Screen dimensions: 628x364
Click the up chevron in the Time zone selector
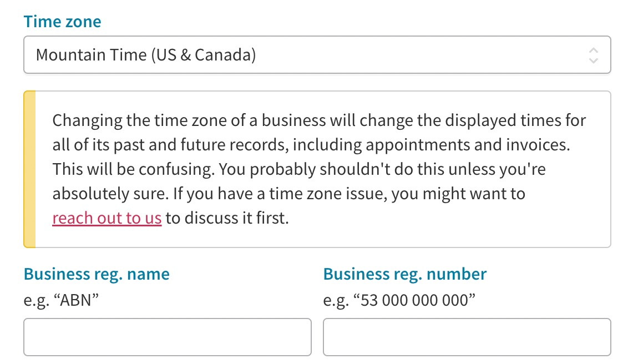coord(593,50)
